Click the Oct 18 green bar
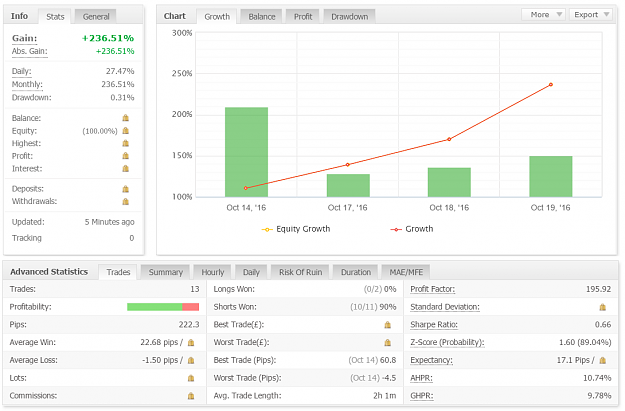The height and width of the screenshot is (411, 625). (449, 182)
